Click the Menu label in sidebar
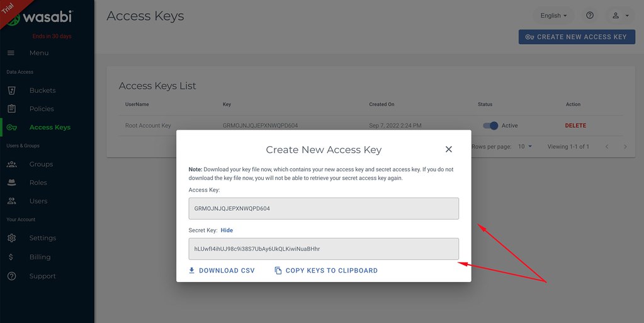This screenshot has width=644, height=323. point(39,53)
